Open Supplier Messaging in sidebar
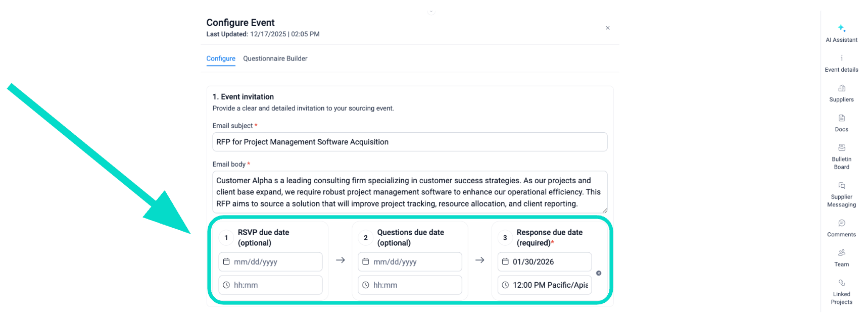868x319 pixels. pos(841,186)
